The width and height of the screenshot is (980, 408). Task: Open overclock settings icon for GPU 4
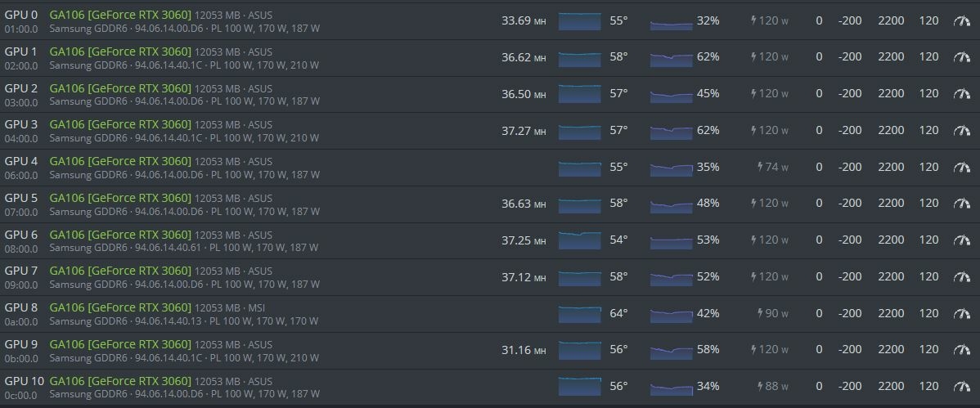962,167
